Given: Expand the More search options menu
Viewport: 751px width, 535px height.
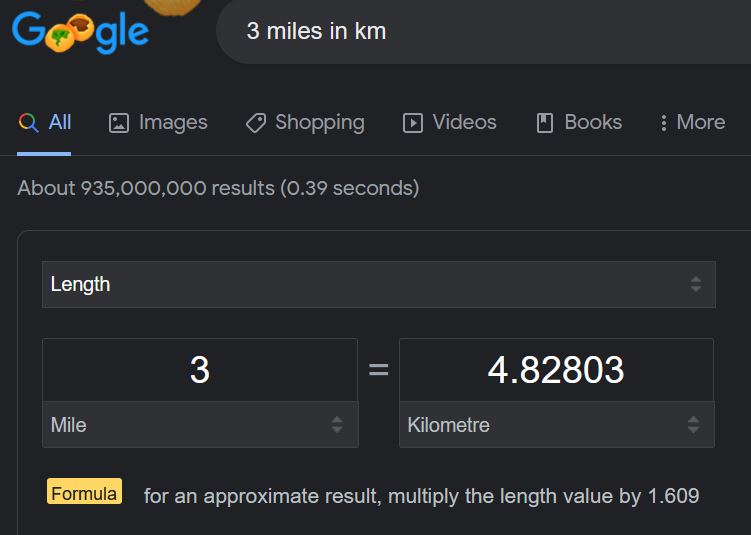Looking at the screenshot, I should 700,123.
